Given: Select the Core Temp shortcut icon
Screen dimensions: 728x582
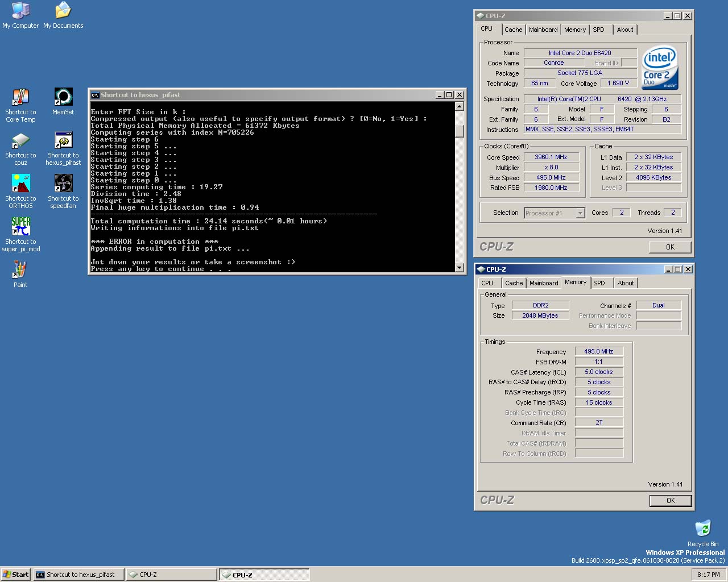Looking at the screenshot, I should pos(20,106).
